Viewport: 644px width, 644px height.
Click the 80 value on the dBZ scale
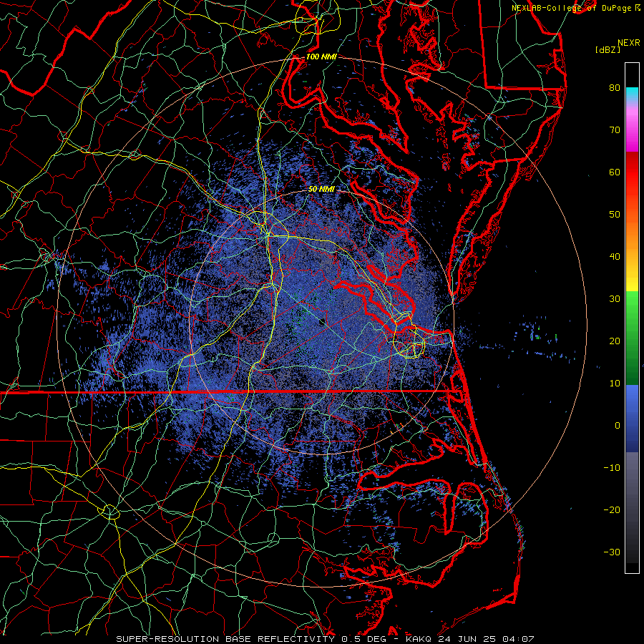pos(615,87)
